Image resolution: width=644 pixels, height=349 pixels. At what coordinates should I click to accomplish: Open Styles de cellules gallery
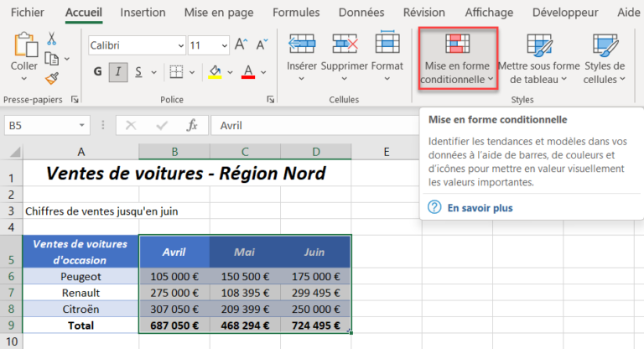pos(605,59)
